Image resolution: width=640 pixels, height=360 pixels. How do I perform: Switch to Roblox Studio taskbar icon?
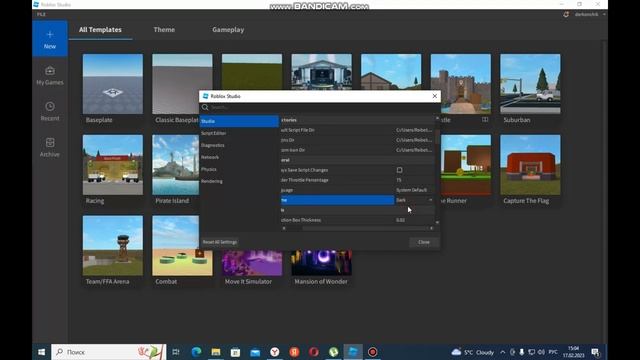(x=353, y=352)
